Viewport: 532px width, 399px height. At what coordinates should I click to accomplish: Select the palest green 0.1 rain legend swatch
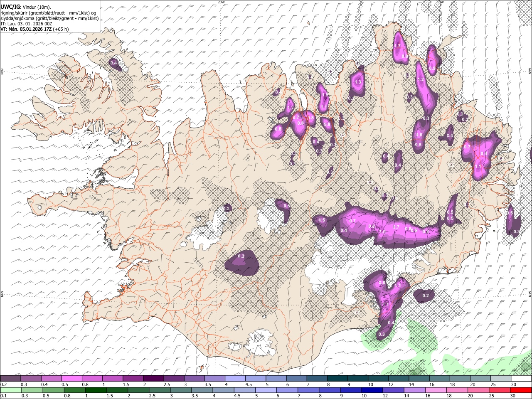[10, 390]
